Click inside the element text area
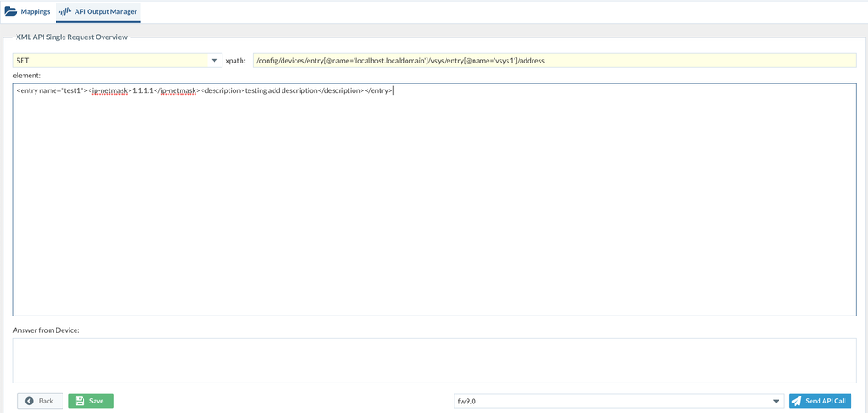Screen dimensions: 868x413 434,200
